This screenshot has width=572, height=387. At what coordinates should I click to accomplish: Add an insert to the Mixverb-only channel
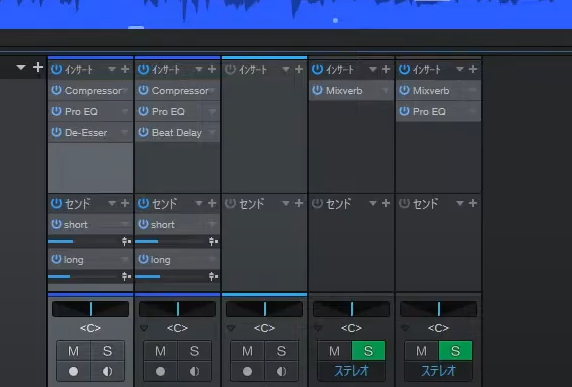(386, 69)
